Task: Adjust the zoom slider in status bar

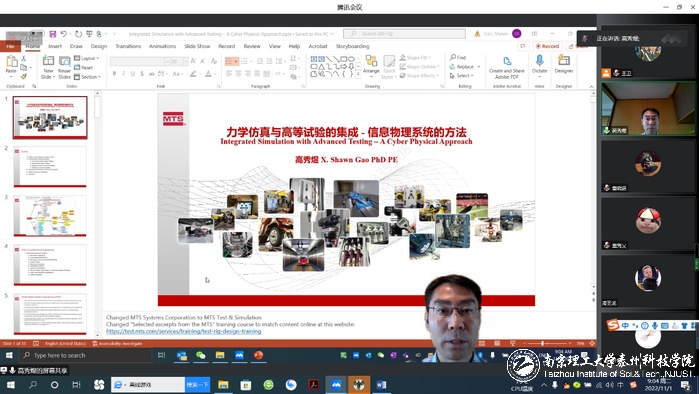Action: click(543, 343)
